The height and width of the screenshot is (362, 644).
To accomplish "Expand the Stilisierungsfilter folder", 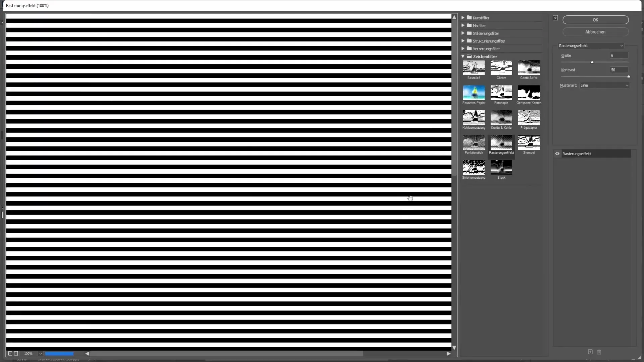I will tap(463, 33).
